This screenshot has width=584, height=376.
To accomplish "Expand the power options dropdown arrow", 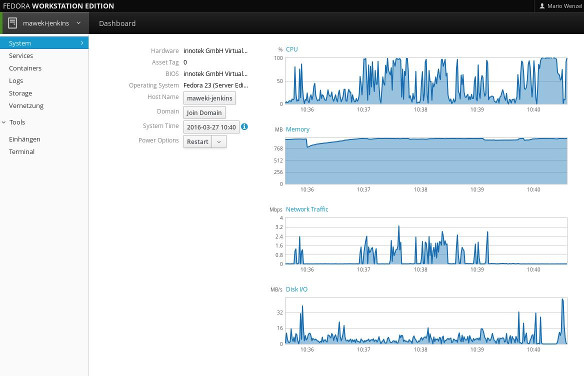I will click(x=219, y=141).
